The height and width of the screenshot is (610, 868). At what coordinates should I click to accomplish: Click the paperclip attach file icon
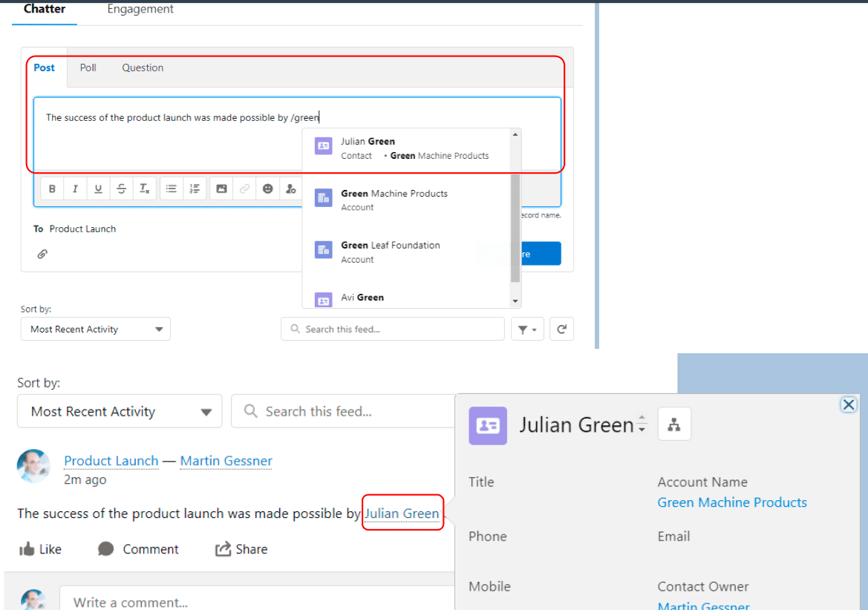click(x=42, y=254)
